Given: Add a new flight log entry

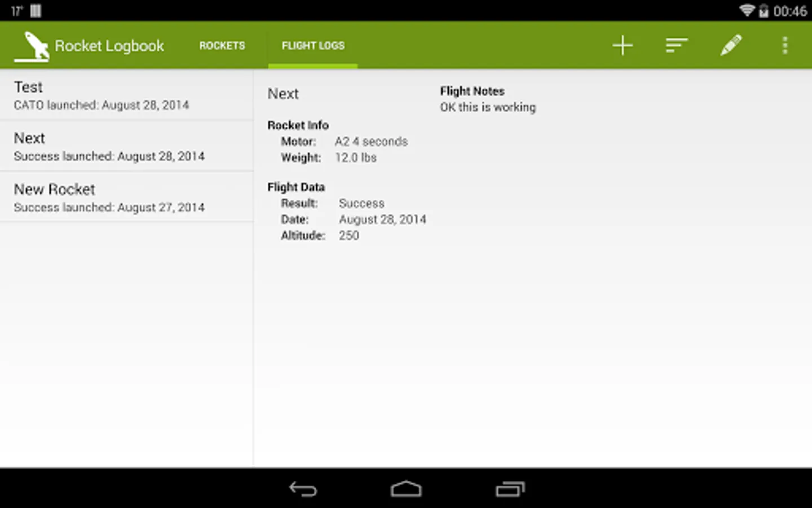Looking at the screenshot, I should pyautogui.click(x=623, y=45).
